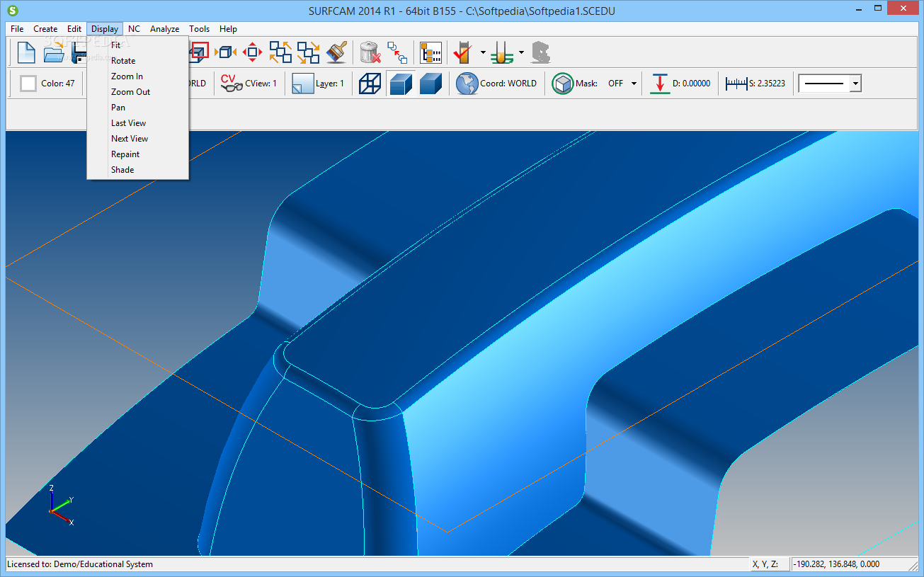924x577 pixels.
Task: Open dropdown arrow beside cutter icon
Action: 521,52
